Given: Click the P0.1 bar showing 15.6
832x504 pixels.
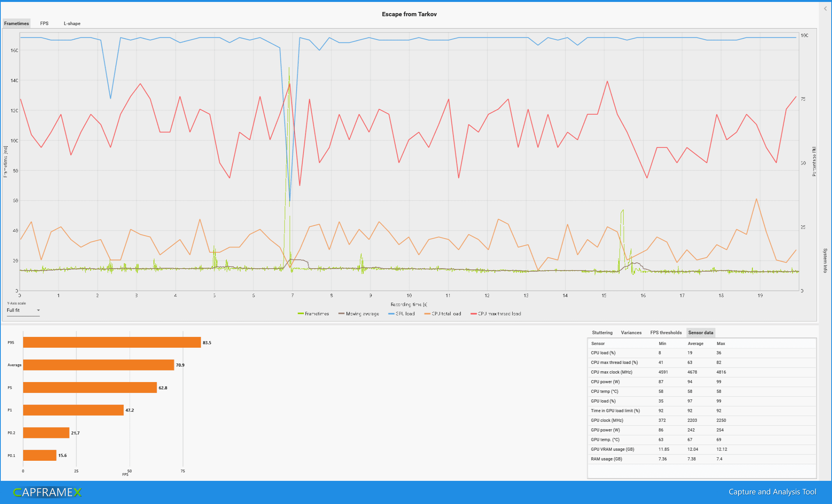Looking at the screenshot, I should 40,455.
